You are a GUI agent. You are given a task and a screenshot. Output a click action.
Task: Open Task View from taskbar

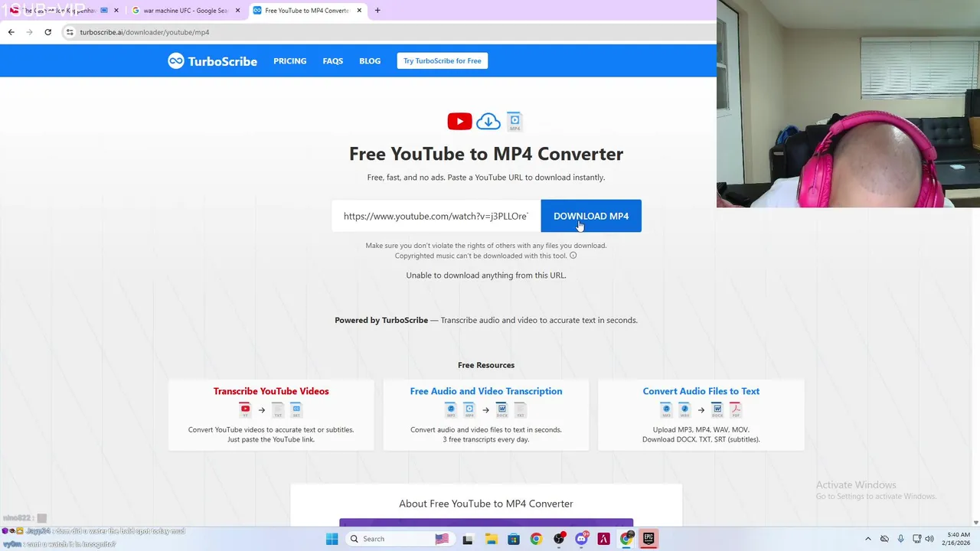point(468,539)
